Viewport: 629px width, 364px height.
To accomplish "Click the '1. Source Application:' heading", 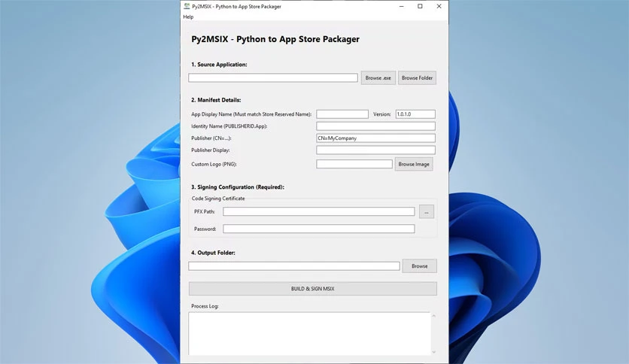I will click(x=219, y=64).
